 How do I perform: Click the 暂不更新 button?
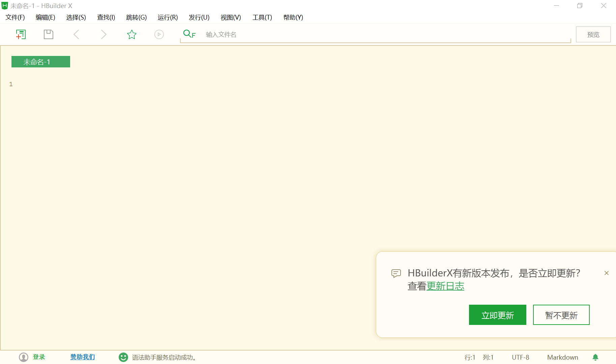[x=561, y=315]
